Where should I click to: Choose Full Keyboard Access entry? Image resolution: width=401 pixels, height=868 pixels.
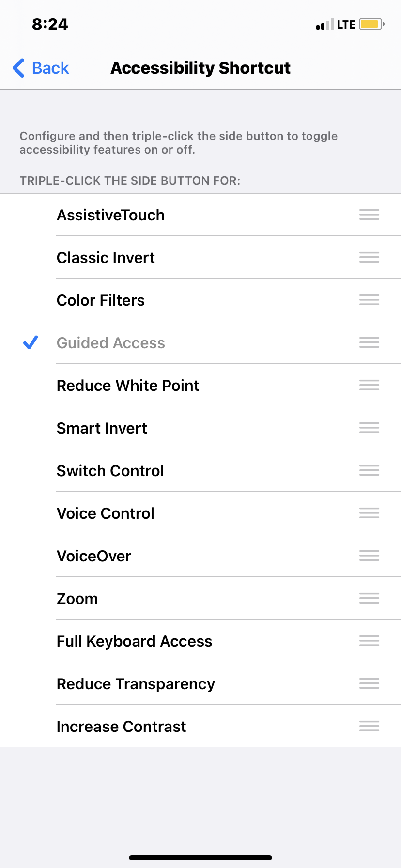click(x=200, y=641)
